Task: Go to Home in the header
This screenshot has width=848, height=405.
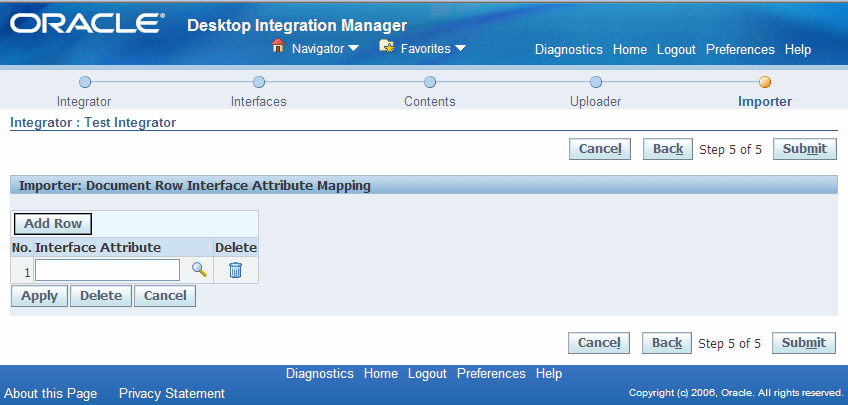Action: pyautogui.click(x=630, y=50)
